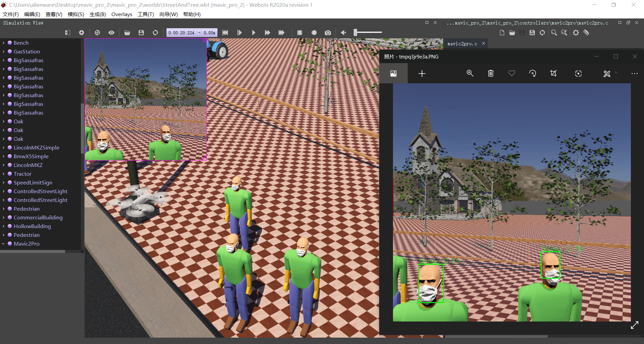Expand the CommercialBuilding node

(3, 218)
